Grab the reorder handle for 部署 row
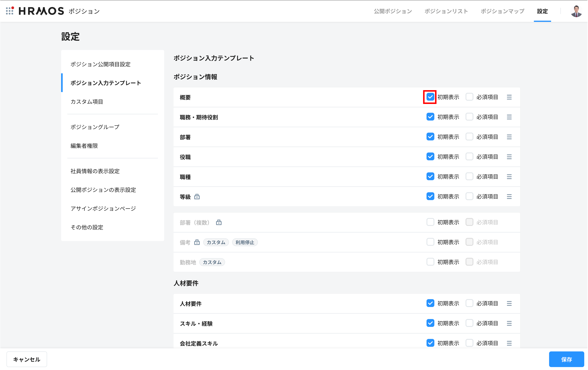 509,137
